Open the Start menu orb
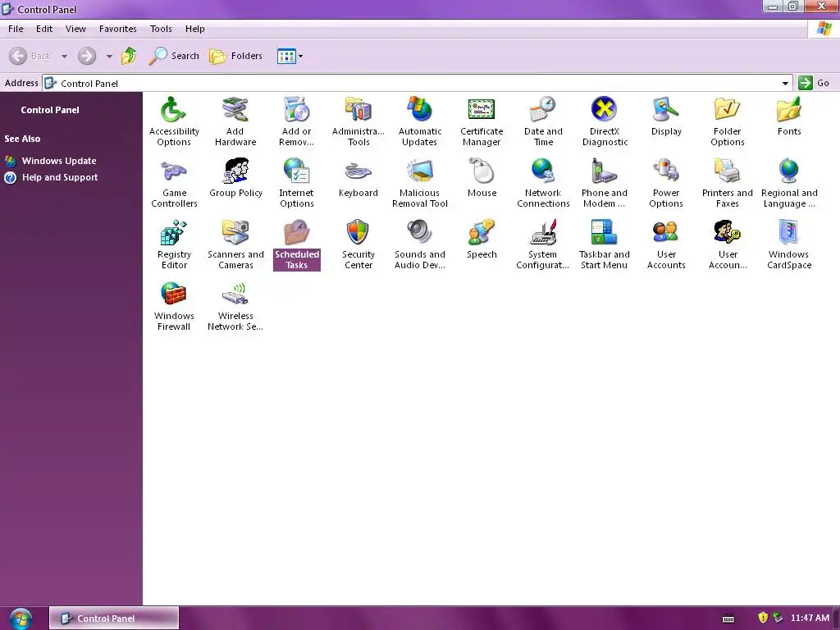Image resolution: width=840 pixels, height=630 pixels. pyautogui.click(x=21, y=619)
